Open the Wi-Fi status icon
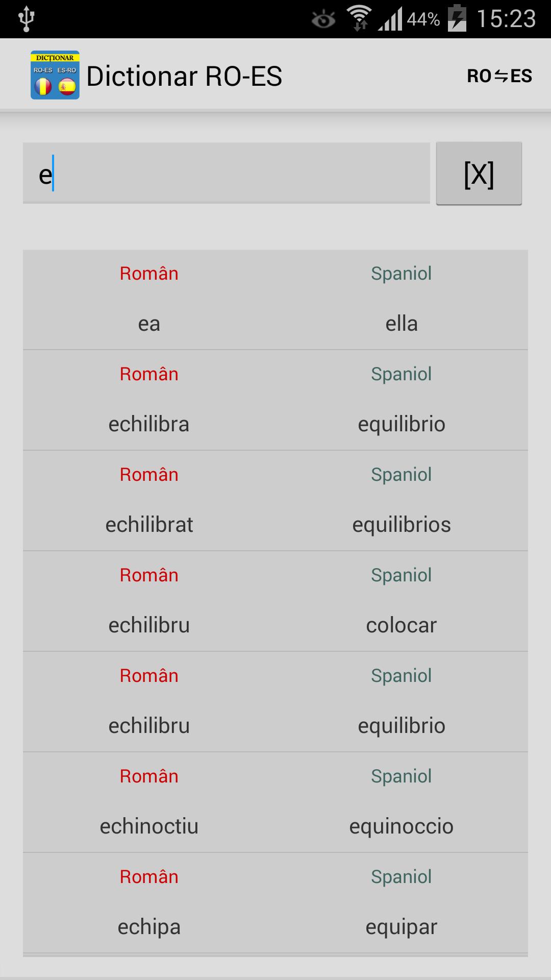This screenshot has width=551, height=980. click(x=360, y=17)
